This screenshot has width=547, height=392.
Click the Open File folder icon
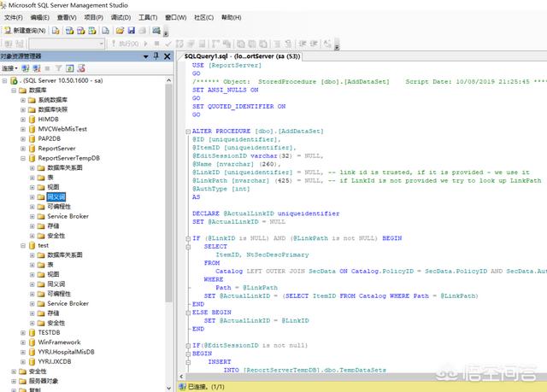120,31
